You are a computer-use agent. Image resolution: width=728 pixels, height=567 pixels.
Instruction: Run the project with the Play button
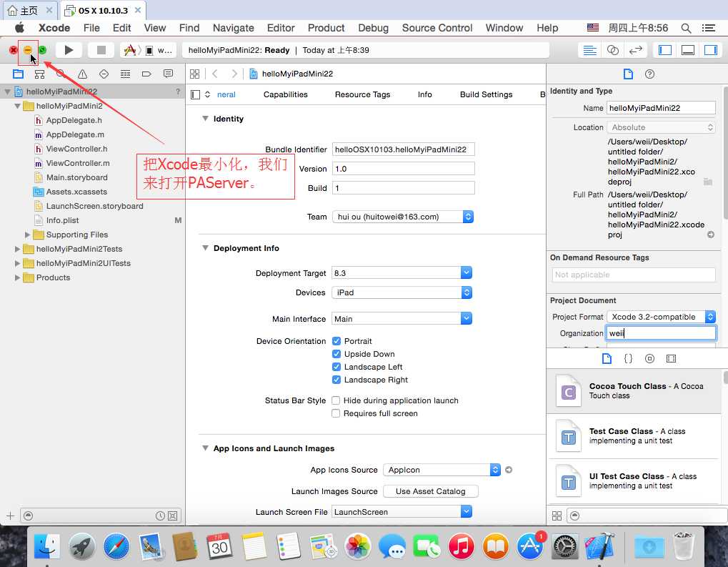click(69, 50)
